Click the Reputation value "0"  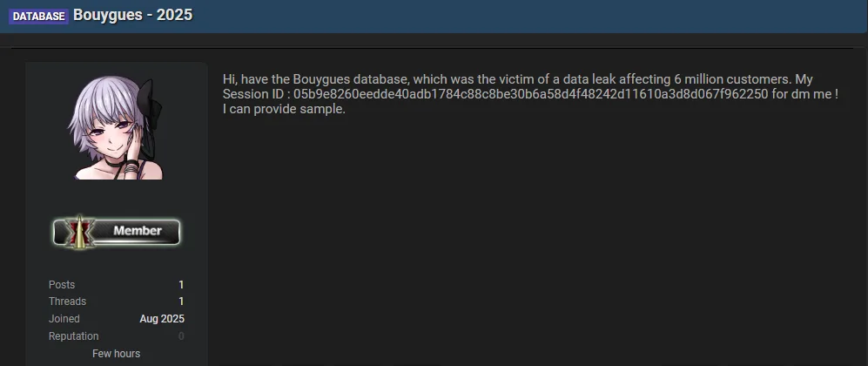click(181, 336)
